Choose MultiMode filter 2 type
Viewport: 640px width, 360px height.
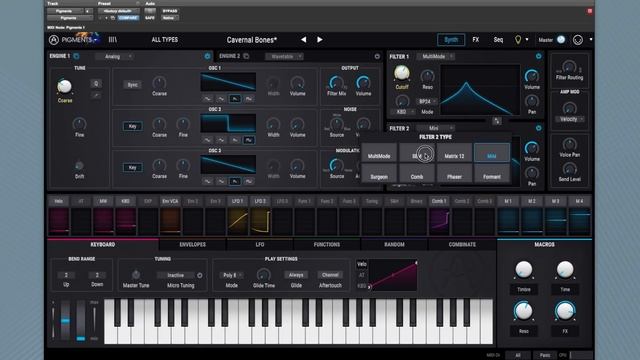point(379,153)
